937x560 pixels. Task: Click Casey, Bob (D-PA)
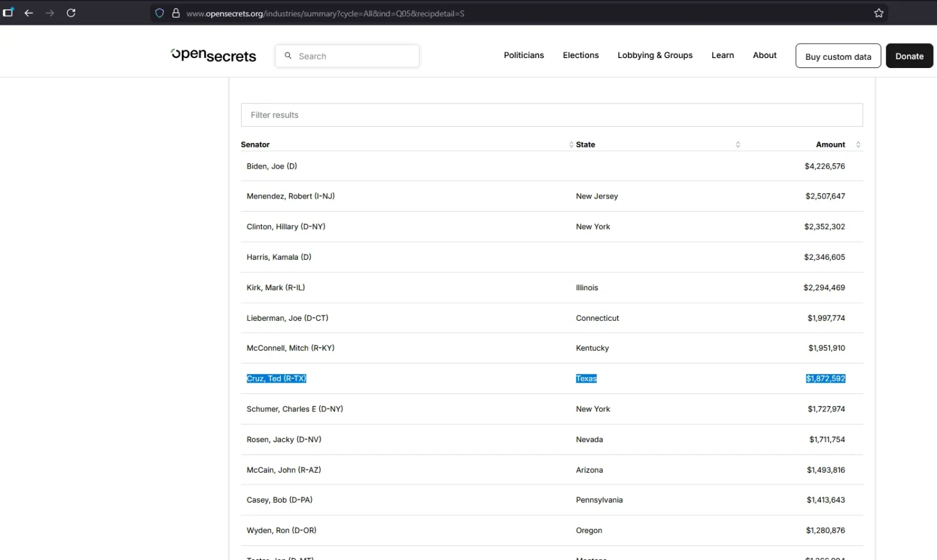coord(279,500)
